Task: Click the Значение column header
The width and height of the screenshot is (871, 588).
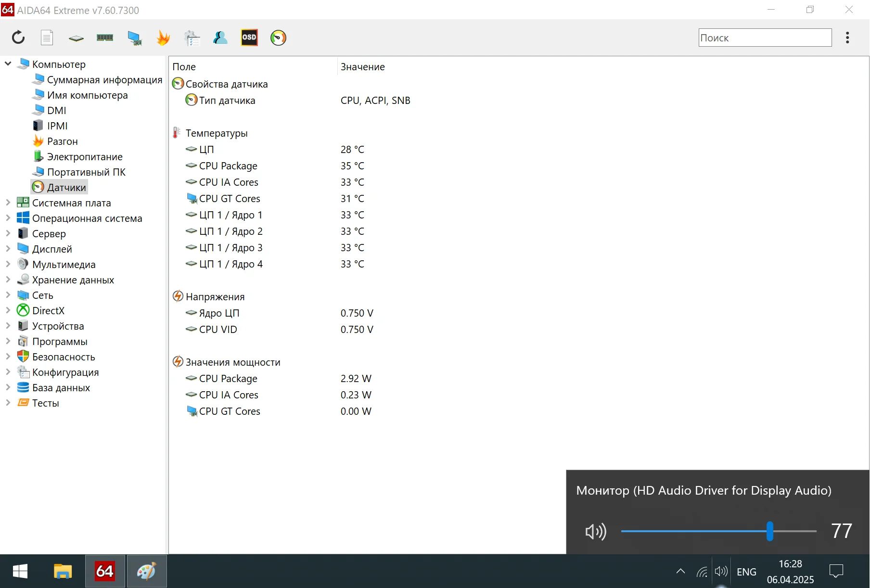Action: point(363,67)
